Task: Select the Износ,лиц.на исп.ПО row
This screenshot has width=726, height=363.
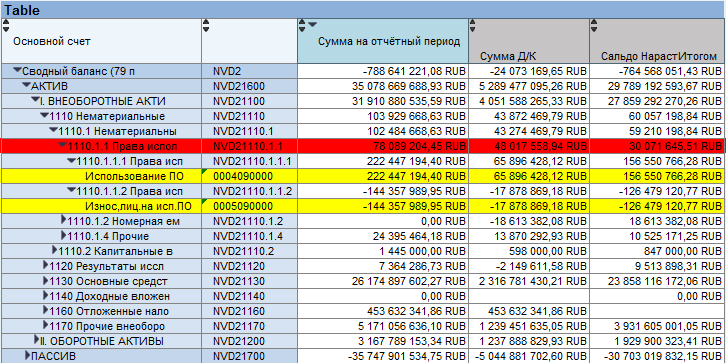Action: [363, 206]
